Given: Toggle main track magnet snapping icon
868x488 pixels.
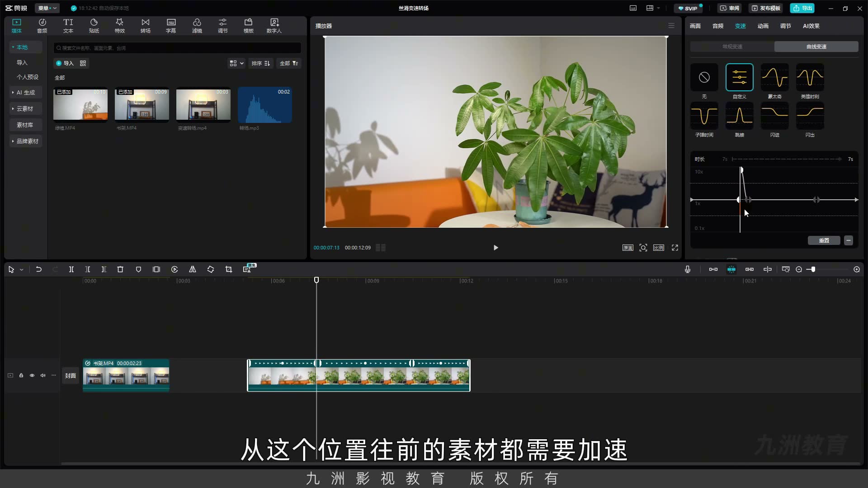Looking at the screenshot, I should tap(713, 269).
